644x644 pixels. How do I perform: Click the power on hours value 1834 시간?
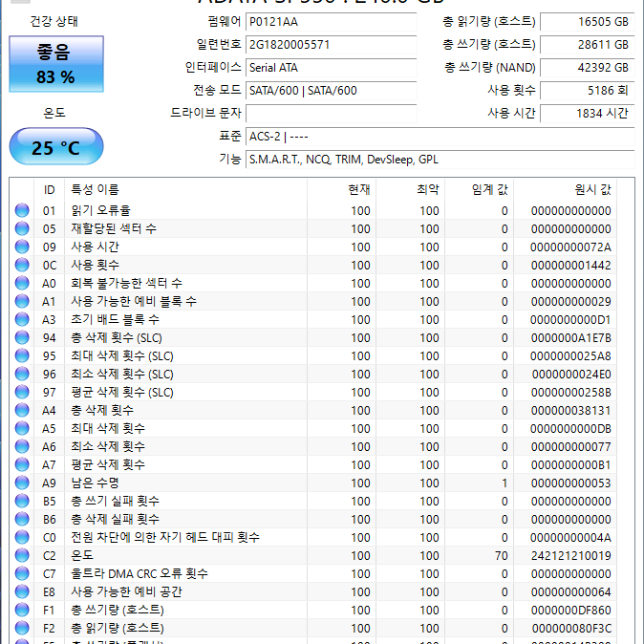tap(588, 114)
